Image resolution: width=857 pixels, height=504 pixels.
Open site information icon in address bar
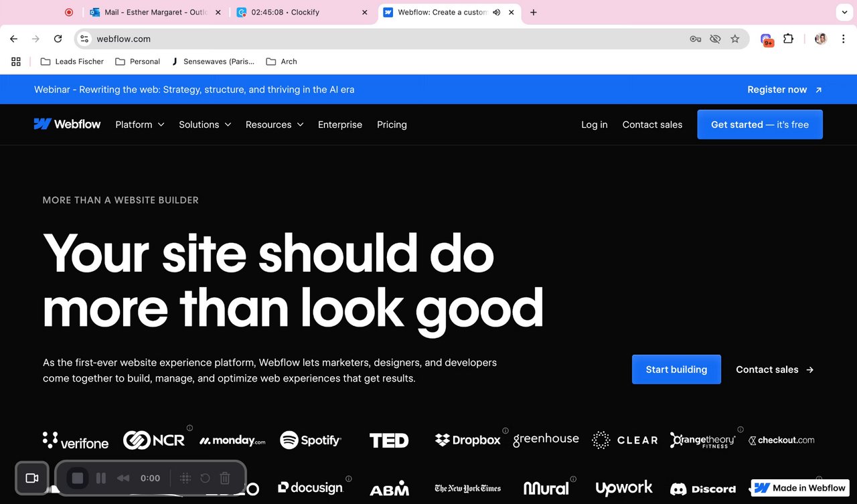84,39
